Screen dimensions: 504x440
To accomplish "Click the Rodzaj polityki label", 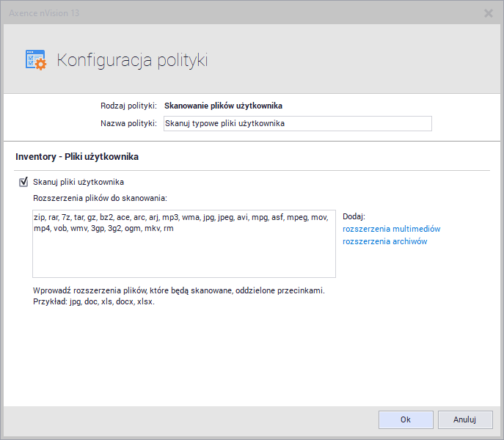I will pos(128,106).
